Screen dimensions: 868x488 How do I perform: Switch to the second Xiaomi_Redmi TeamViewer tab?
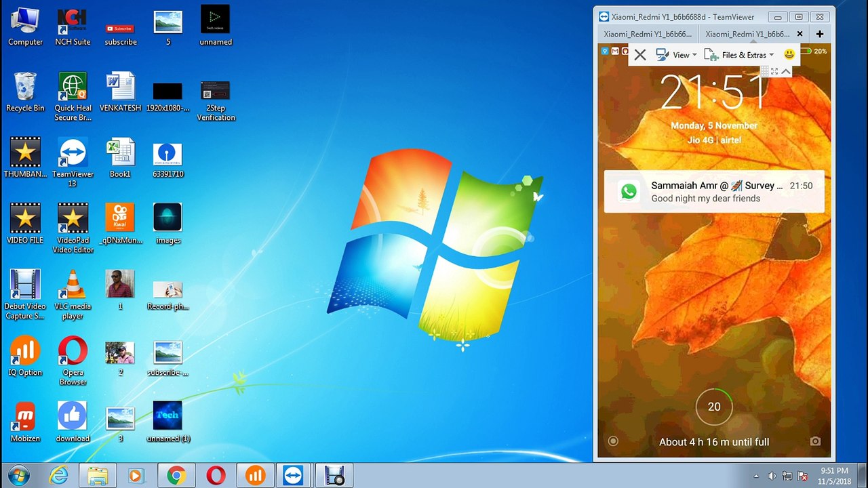click(747, 34)
